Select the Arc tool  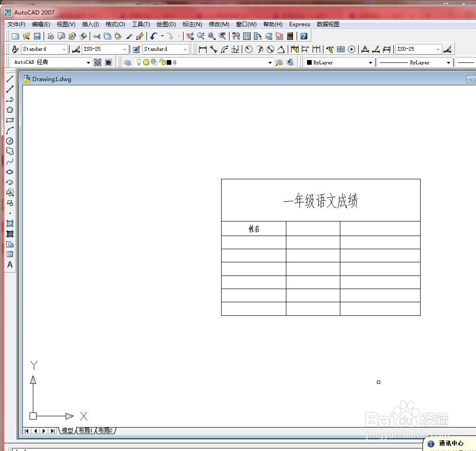tap(10, 130)
